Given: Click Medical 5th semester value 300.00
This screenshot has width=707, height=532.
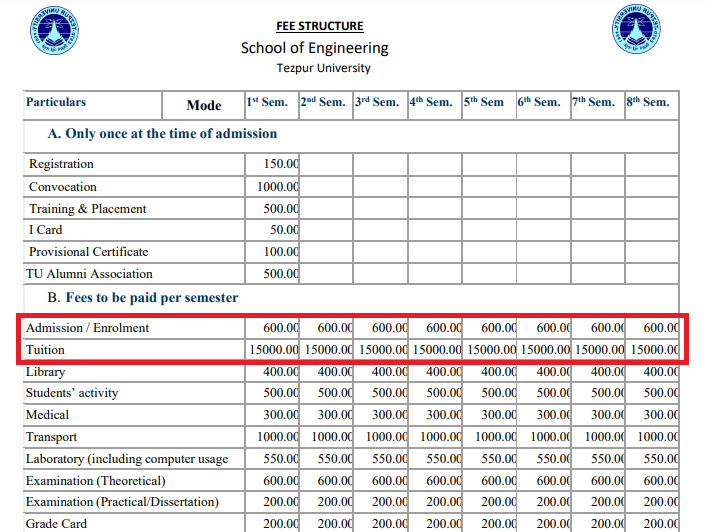Looking at the screenshot, I should pyautogui.click(x=499, y=415).
